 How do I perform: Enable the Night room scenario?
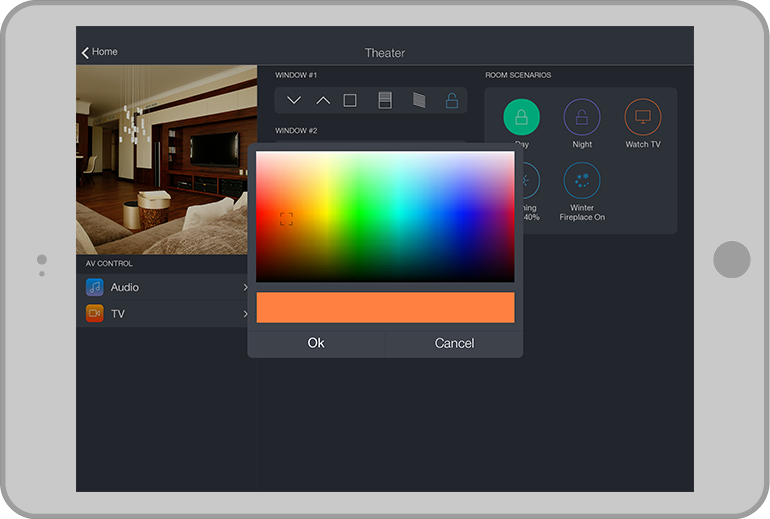(x=582, y=117)
